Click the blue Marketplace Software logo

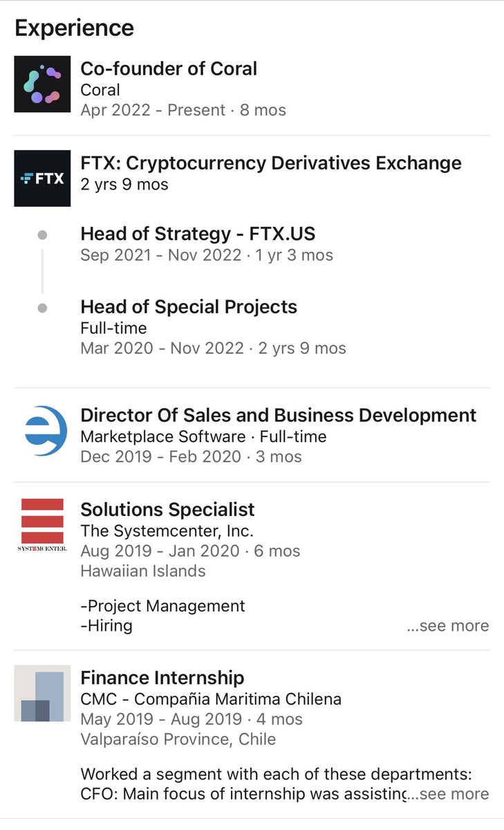[42, 431]
